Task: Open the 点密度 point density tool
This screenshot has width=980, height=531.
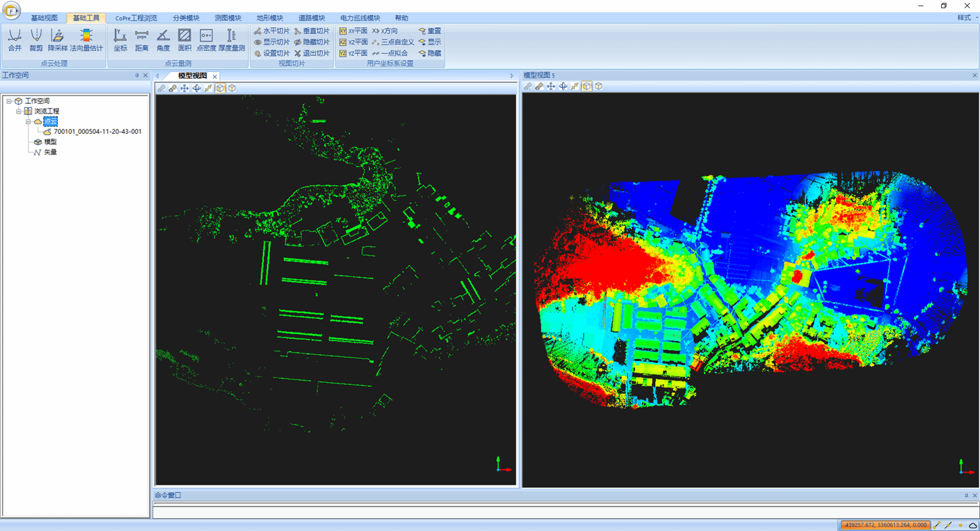Action: 206,40
